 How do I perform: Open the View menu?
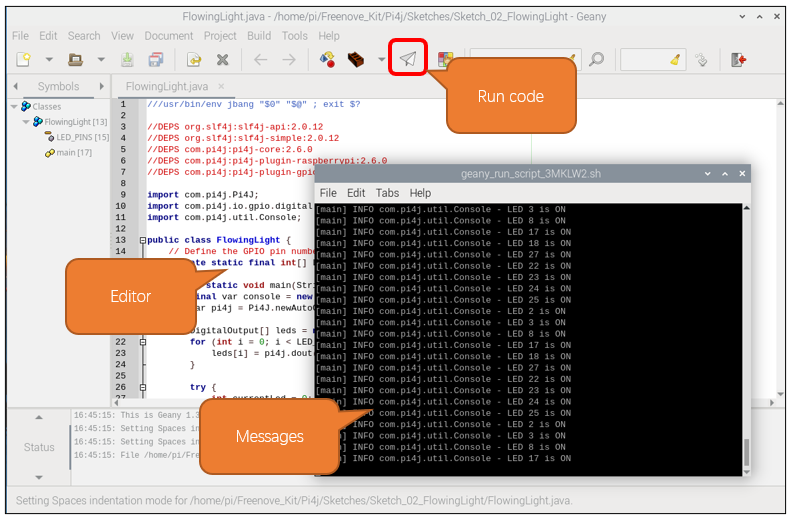[122, 36]
